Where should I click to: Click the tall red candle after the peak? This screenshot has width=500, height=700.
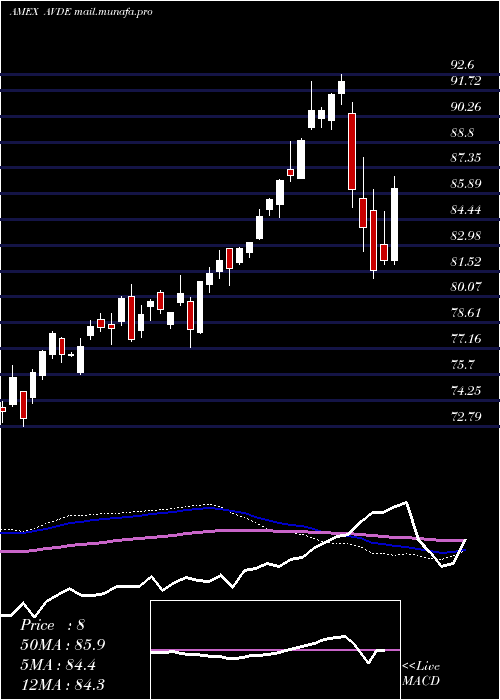352,152
